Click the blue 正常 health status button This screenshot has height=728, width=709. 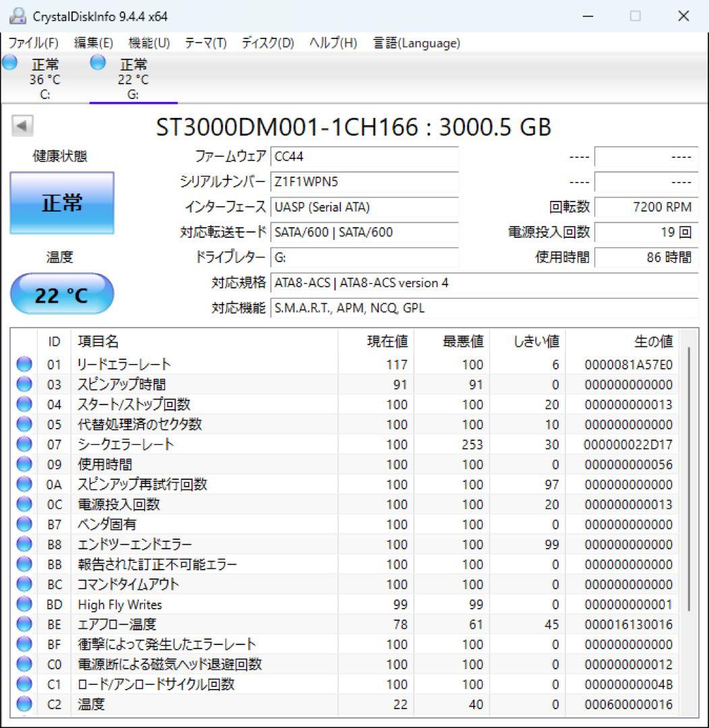coord(61,202)
